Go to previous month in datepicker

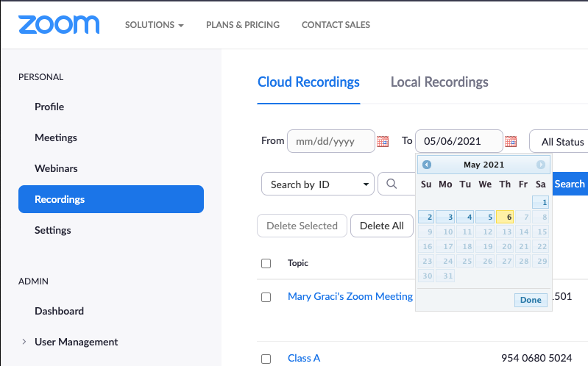click(427, 165)
